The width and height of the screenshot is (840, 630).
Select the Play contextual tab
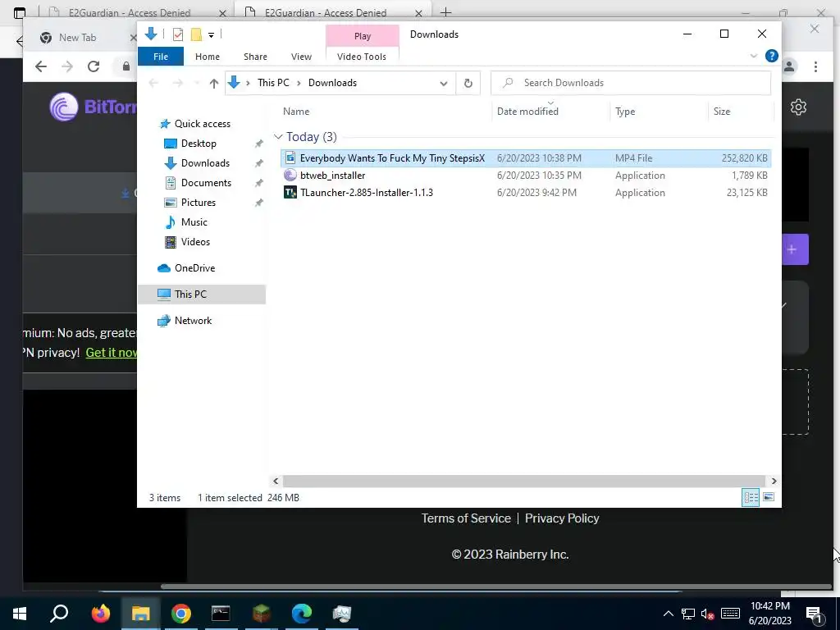pyautogui.click(x=362, y=36)
